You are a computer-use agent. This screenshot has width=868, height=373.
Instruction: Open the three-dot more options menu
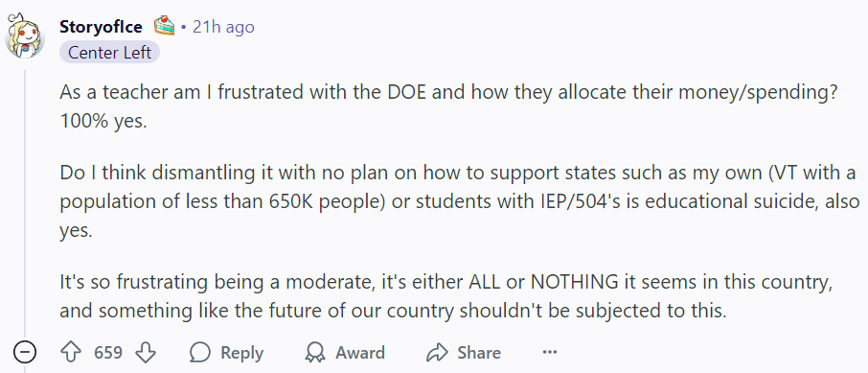(549, 353)
